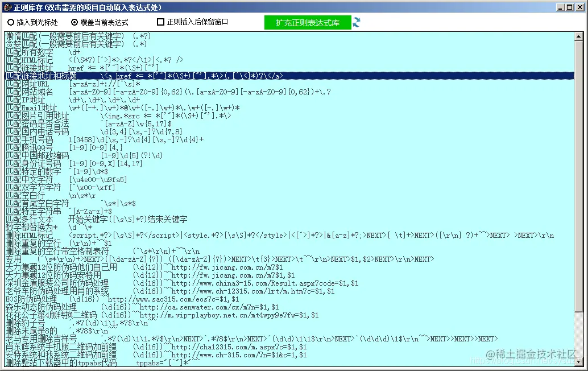
Task: Maximize the 正则库存 window
Action: [569, 7]
